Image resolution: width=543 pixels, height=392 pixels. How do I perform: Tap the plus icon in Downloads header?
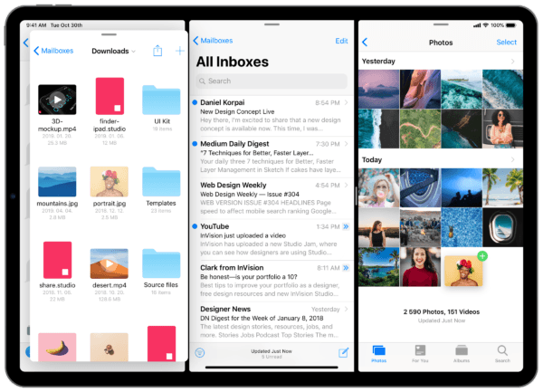(x=179, y=51)
